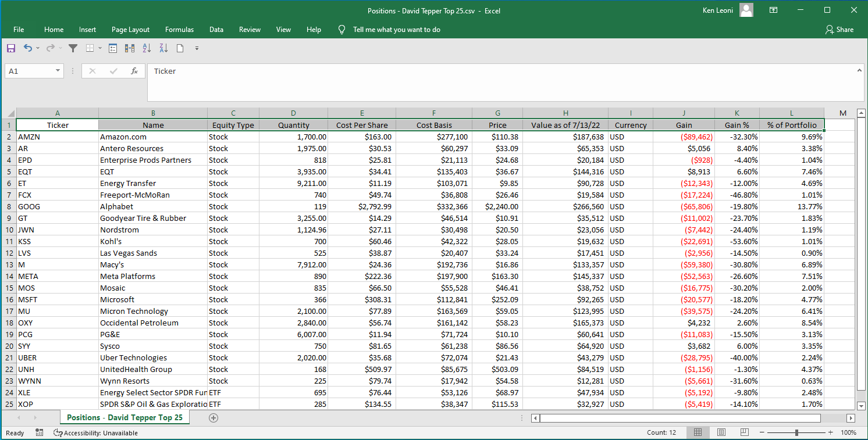Click vertical scrollbar down arrow
The image size is (868, 440).
point(861,406)
